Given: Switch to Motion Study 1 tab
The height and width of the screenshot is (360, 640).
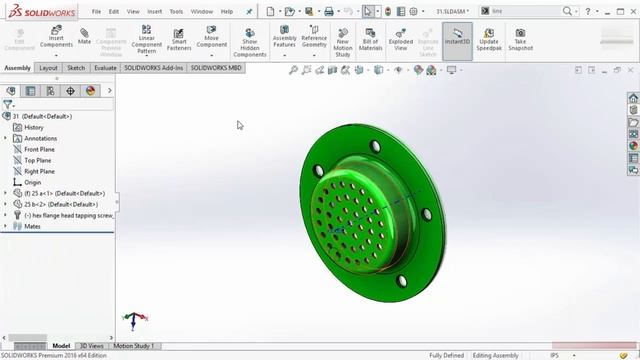Looking at the screenshot, I should 134,346.
